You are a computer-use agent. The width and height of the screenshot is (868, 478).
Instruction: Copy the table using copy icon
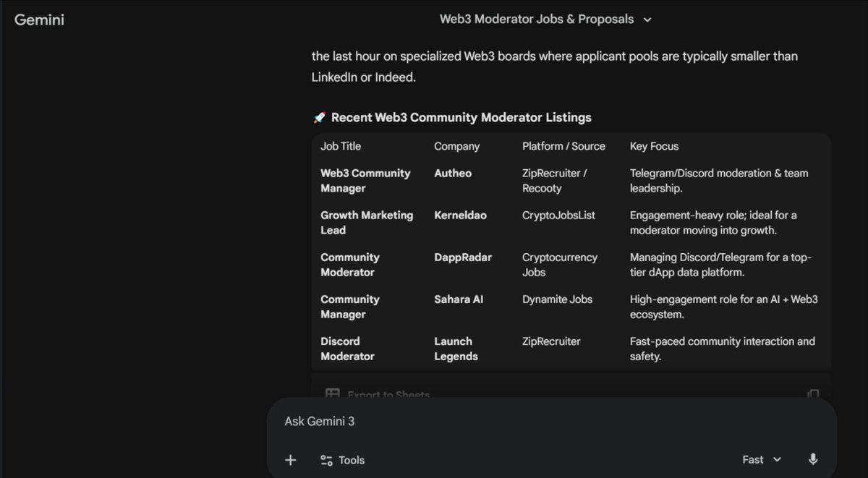[813, 394]
